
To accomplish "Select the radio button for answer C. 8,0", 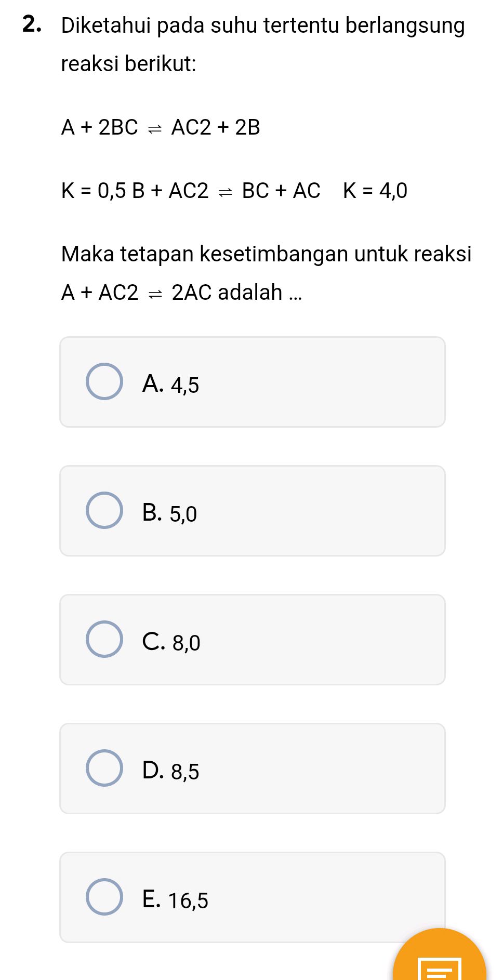I will tap(104, 640).
